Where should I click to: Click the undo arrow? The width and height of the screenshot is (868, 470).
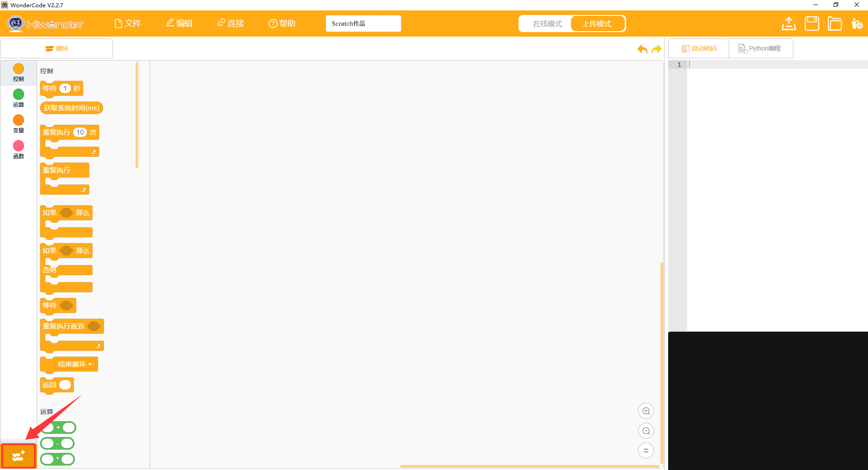tap(642, 49)
